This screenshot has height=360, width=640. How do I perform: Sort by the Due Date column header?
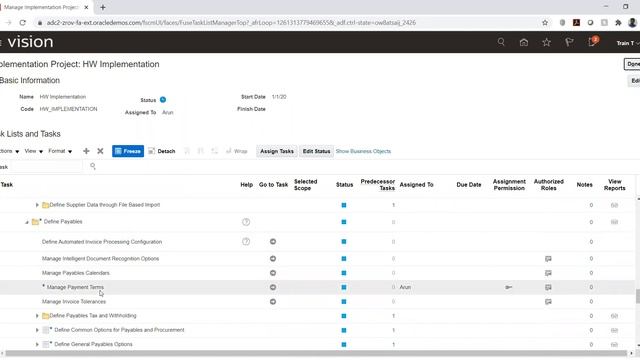[469, 185]
